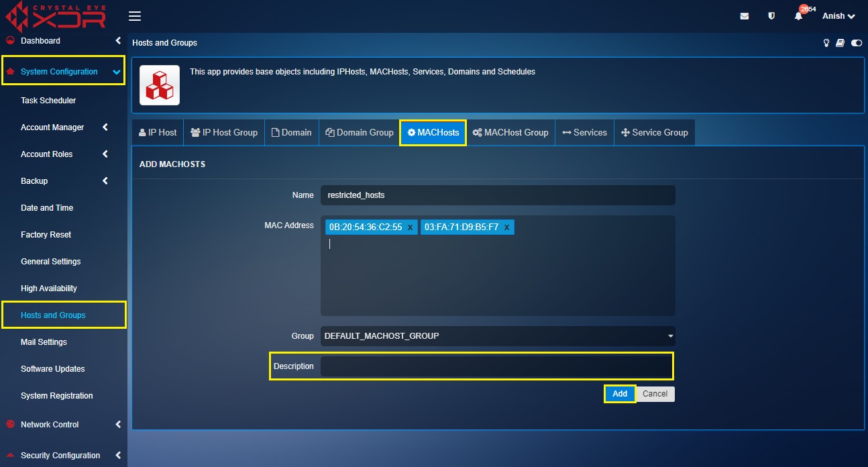Open General Settings page

pyautogui.click(x=50, y=262)
